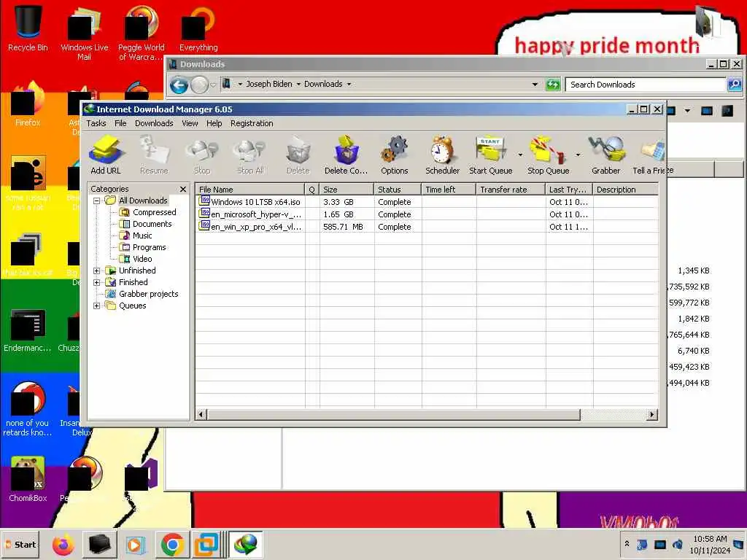This screenshot has height=560, width=747.
Task: Sort by Size column header
Action: point(347,190)
